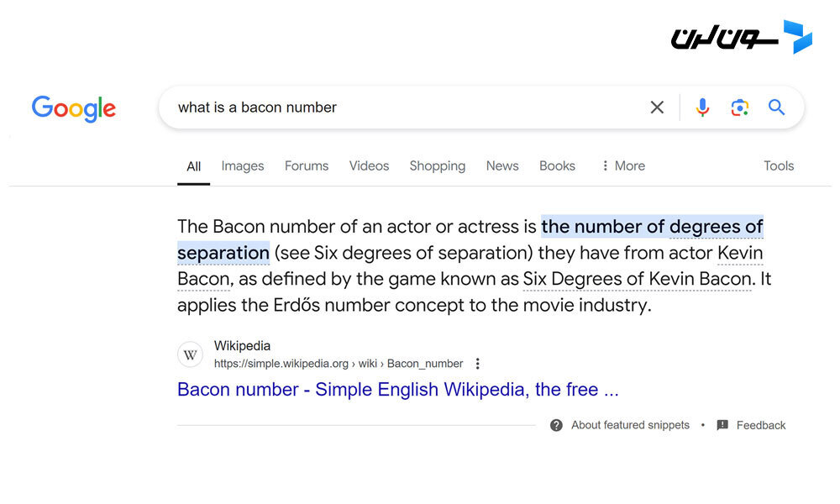
Task: Open the Bacon number Simple English Wikipedia link
Action: (x=397, y=390)
